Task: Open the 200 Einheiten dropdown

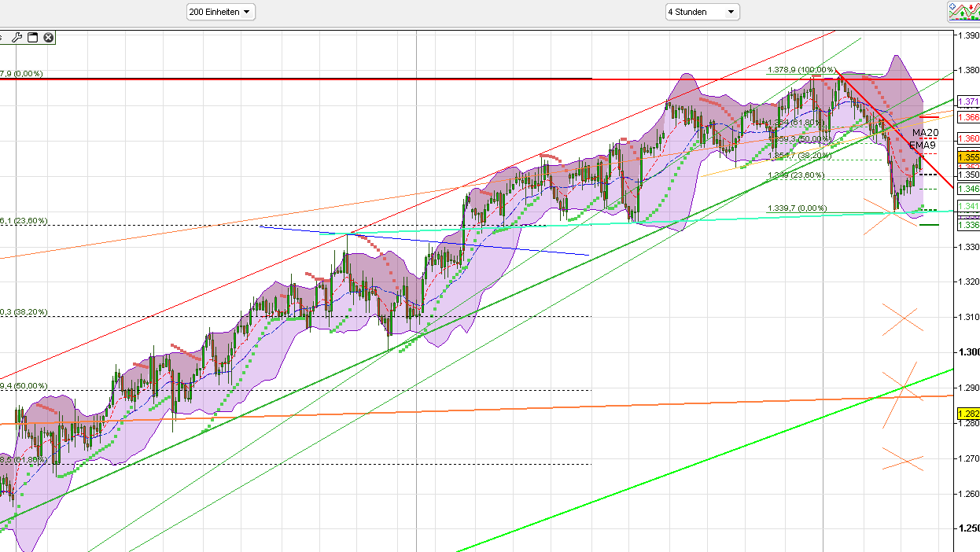Action: (x=221, y=12)
